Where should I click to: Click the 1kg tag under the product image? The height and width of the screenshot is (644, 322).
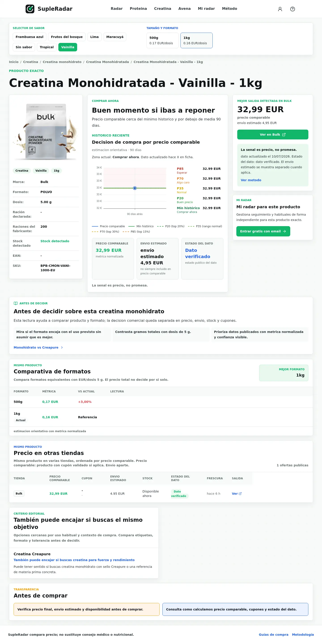(x=57, y=170)
